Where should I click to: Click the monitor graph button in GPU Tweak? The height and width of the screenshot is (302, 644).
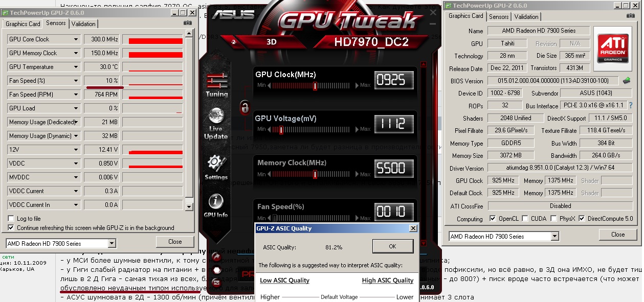point(217,282)
